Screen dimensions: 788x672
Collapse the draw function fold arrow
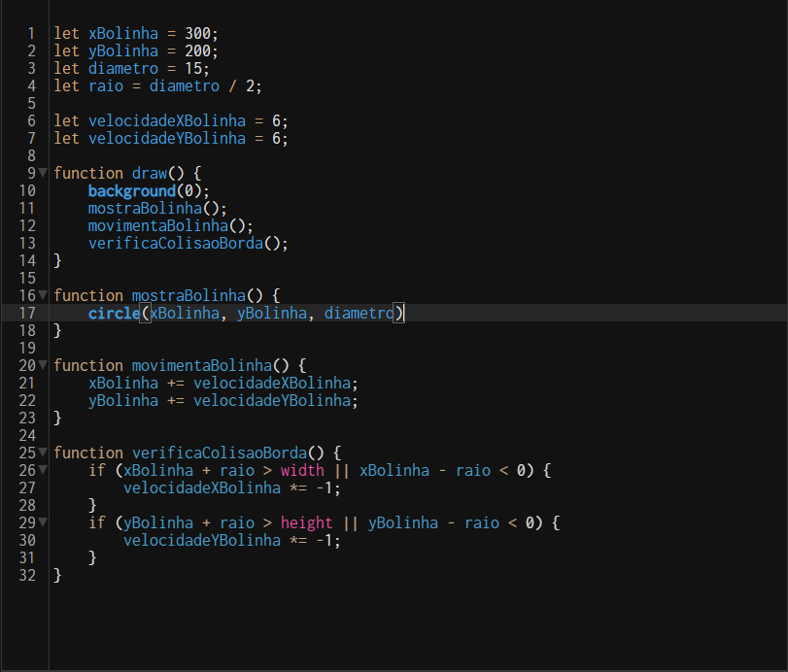[43, 173]
